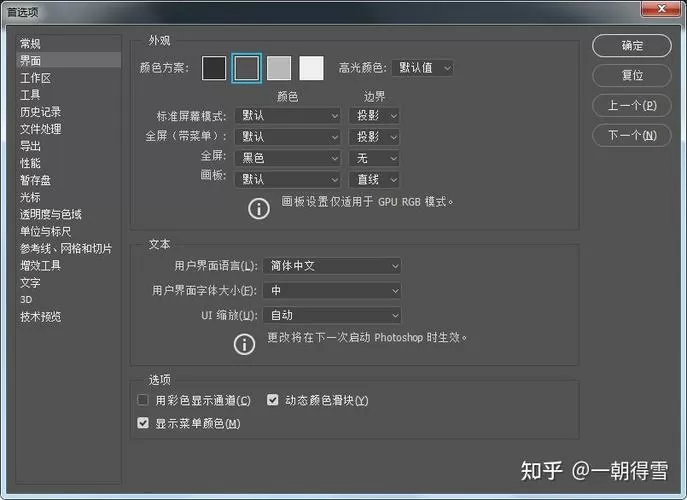Expand the 用户界面语言 dropdown

point(332,266)
